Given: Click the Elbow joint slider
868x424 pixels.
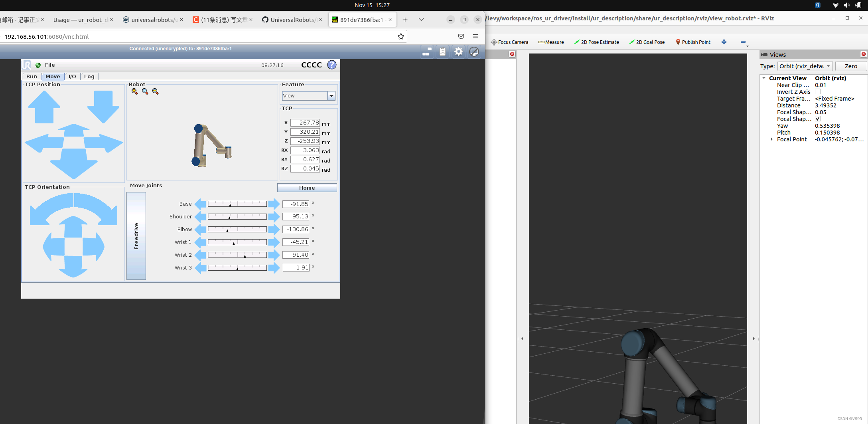Looking at the screenshot, I should 237,230.
